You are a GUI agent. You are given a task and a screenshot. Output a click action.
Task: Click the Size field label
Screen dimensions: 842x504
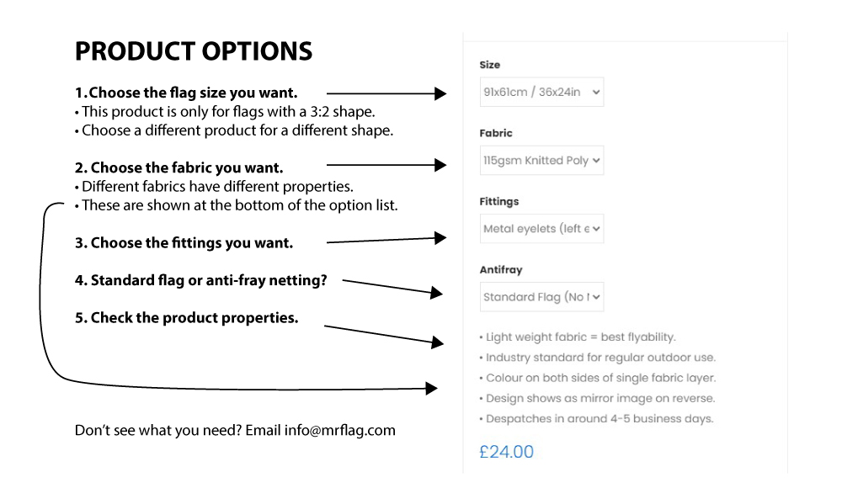[x=490, y=65]
